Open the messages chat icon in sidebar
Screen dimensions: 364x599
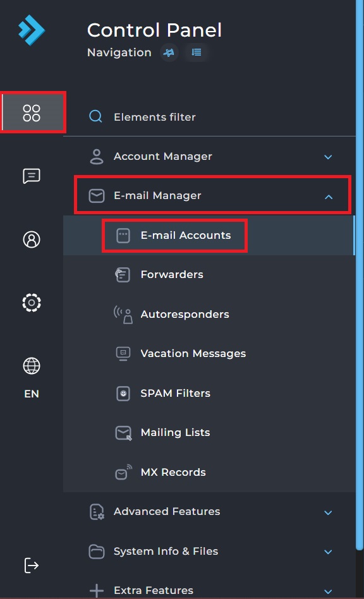32,176
